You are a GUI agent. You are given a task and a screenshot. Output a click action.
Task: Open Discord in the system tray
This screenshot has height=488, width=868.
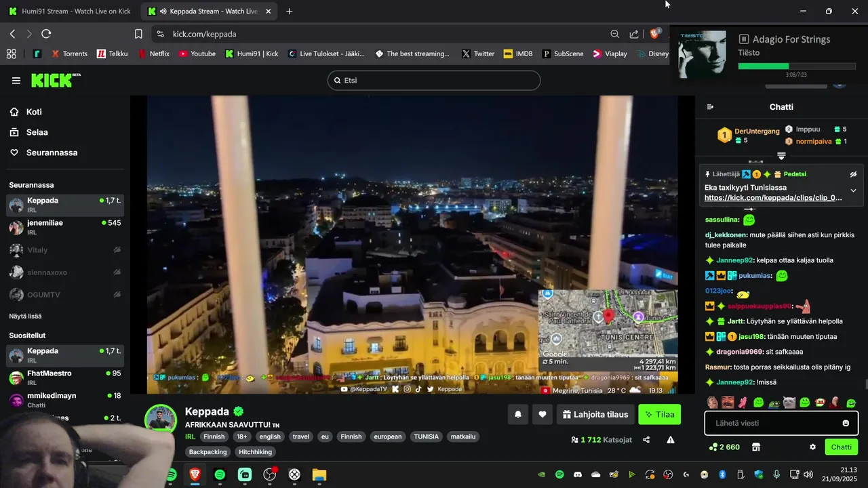point(578,474)
